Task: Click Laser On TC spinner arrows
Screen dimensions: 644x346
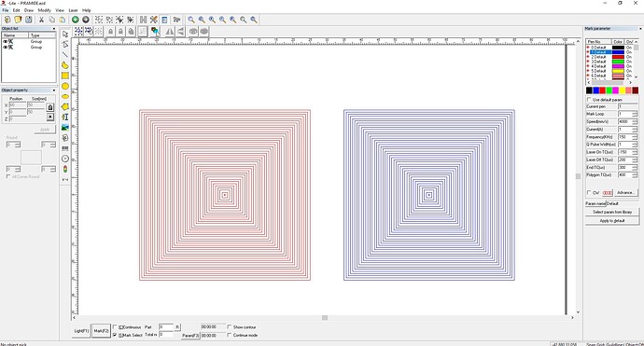Action: point(635,152)
